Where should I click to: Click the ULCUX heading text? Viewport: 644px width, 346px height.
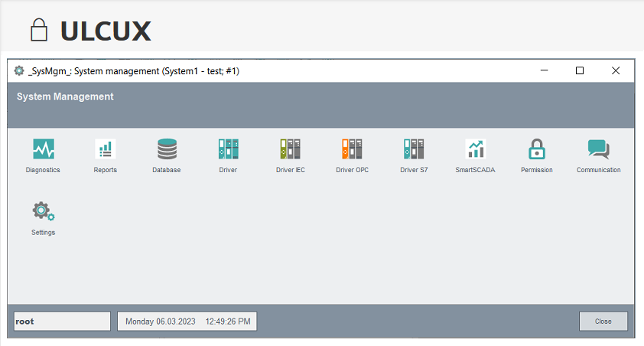tap(106, 31)
